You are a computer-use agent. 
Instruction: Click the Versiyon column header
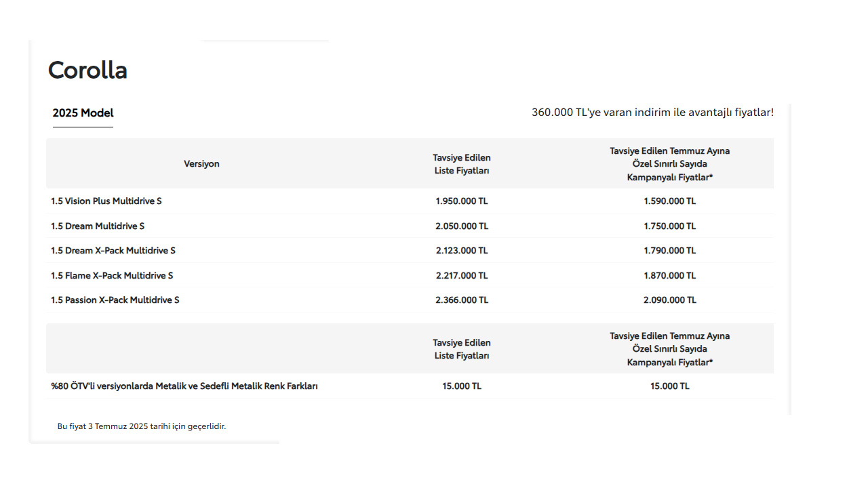(201, 164)
